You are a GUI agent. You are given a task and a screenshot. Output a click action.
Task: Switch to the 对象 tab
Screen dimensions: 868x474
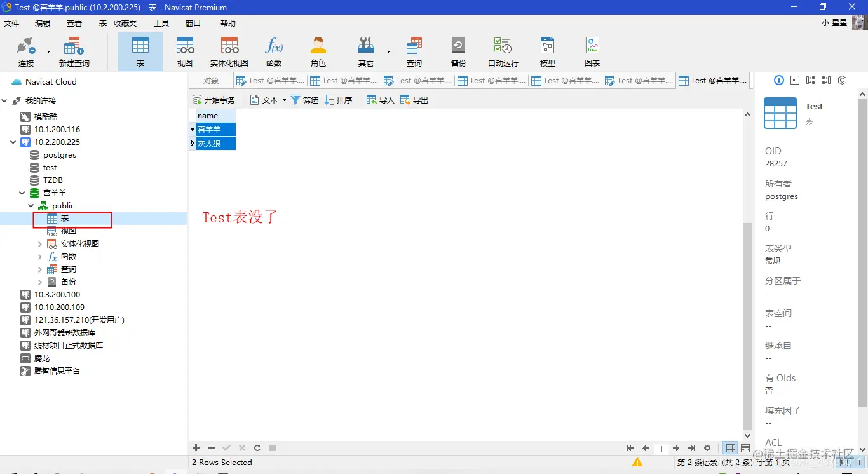tap(211, 80)
